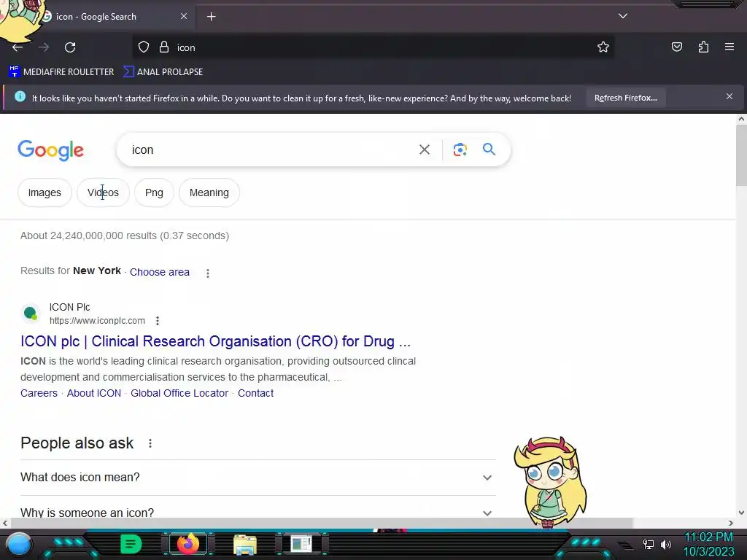Screen dimensions: 747x560
Task: Go back to the previous page
Action: pyautogui.click(x=18, y=47)
